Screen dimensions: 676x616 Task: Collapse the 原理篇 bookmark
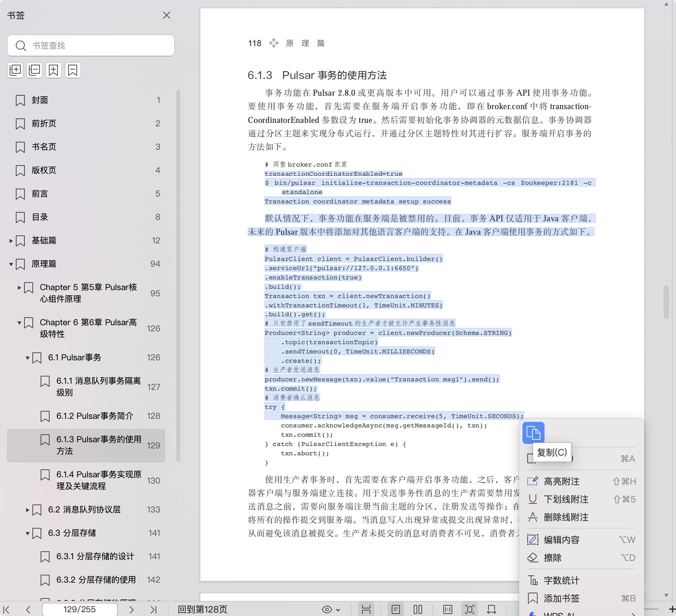tap(11, 264)
